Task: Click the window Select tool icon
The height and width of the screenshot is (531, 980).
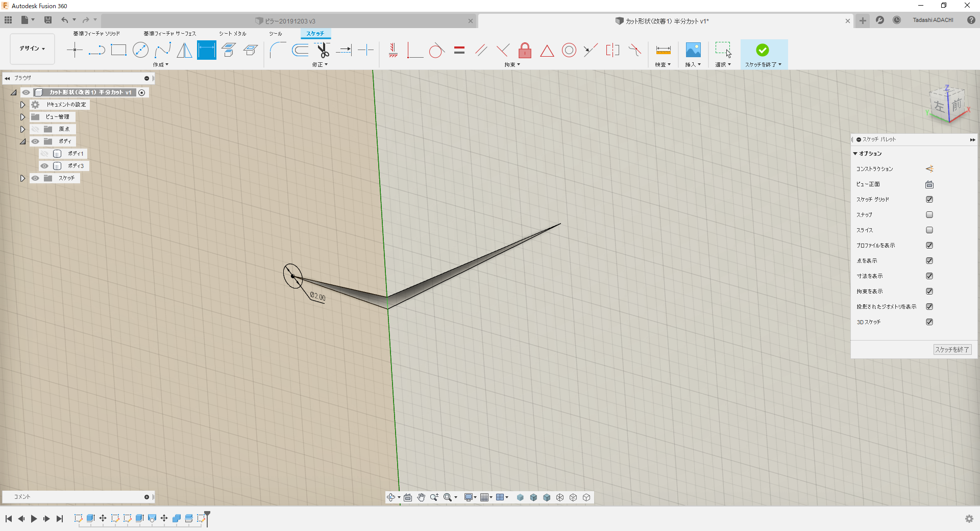Action: click(723, 50)
